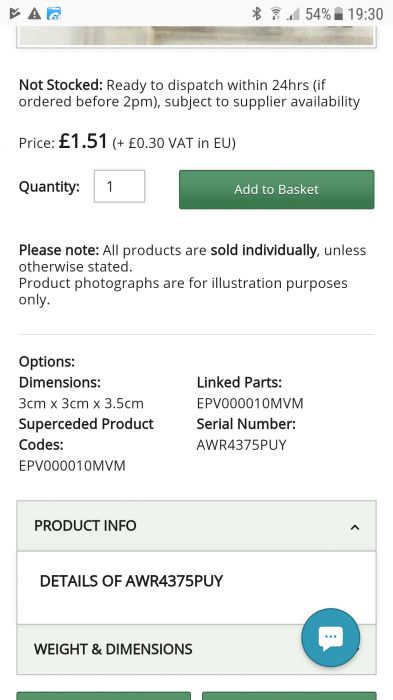This screenshot has width=393, height=700.
Task: Tap the play store notification icon
Action: point(15,14)
